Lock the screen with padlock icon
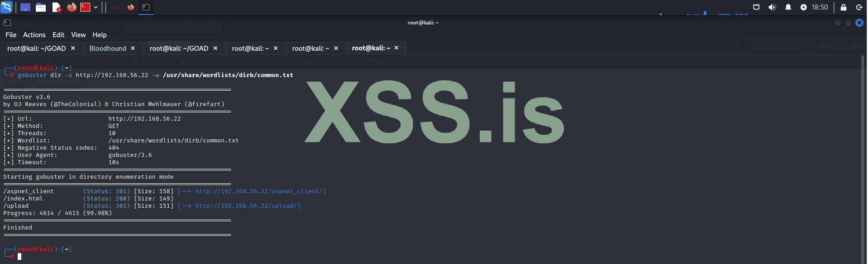The width and height of the screenshot is (868, 264). (844, 7)
